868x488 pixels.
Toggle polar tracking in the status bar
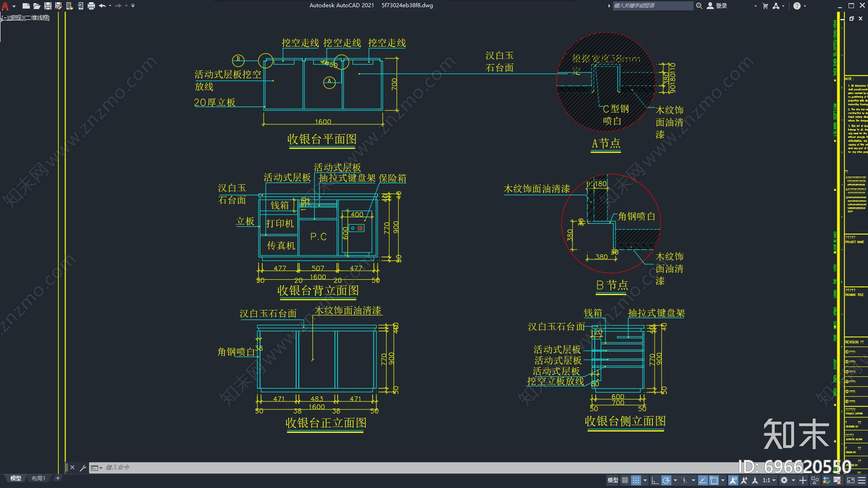666,480
